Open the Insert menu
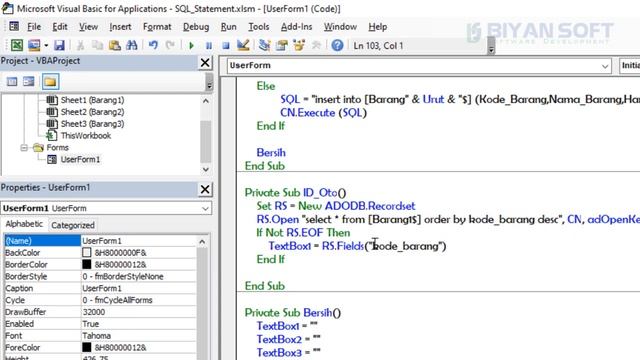Screen dimensions: 640x360 click(x=120, y=27)
